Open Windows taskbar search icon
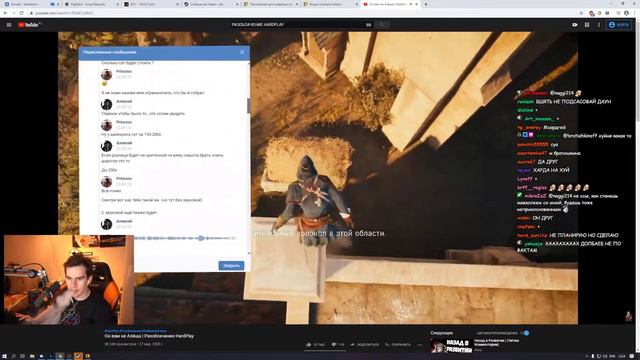This screenshot has width=640, height=360. 13,356
